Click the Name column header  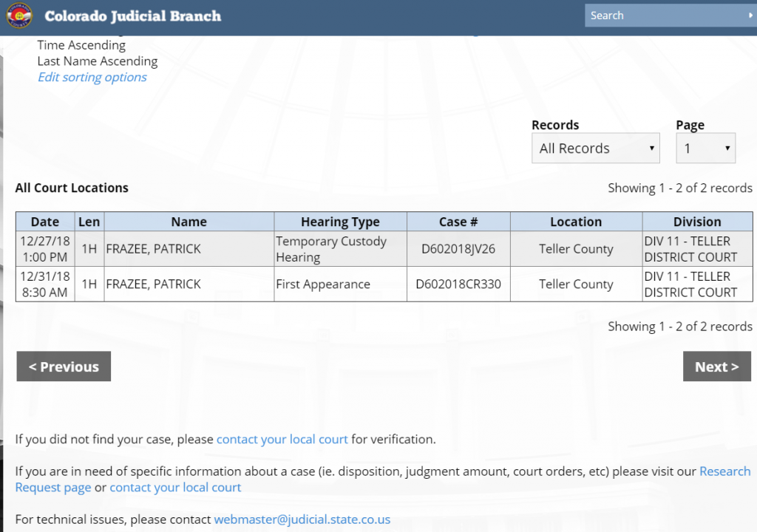[x=189, y=222]
